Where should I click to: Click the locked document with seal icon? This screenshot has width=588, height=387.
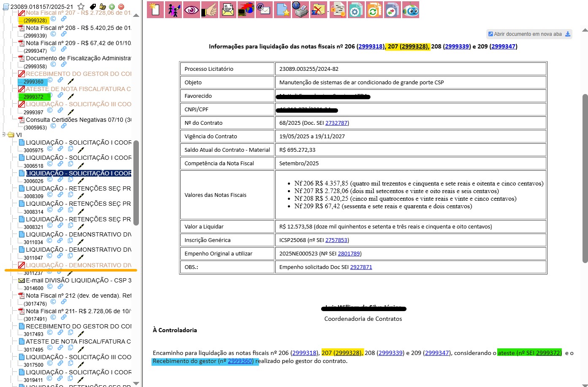click(x=337, y=10)
